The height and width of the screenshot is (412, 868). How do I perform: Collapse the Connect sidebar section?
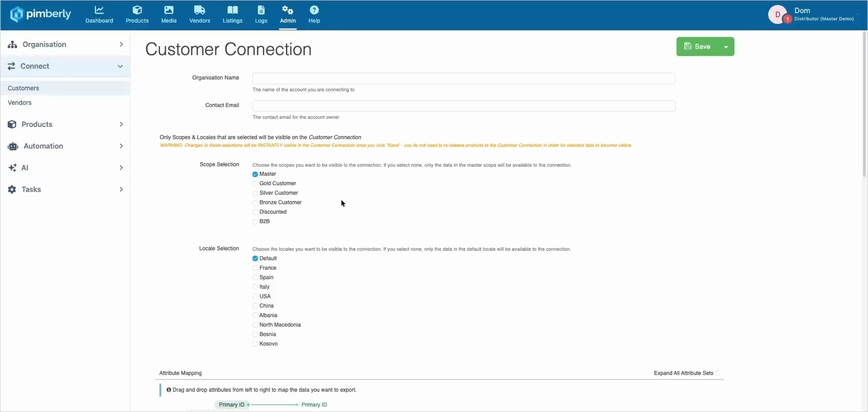65,66
